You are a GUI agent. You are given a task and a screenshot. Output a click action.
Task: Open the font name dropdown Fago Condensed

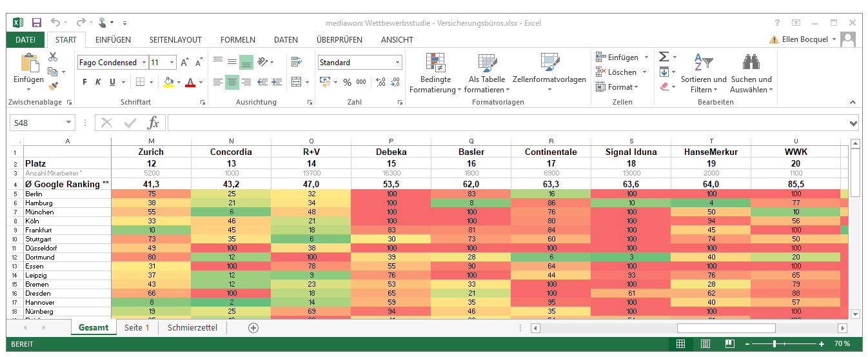point(143,63)
